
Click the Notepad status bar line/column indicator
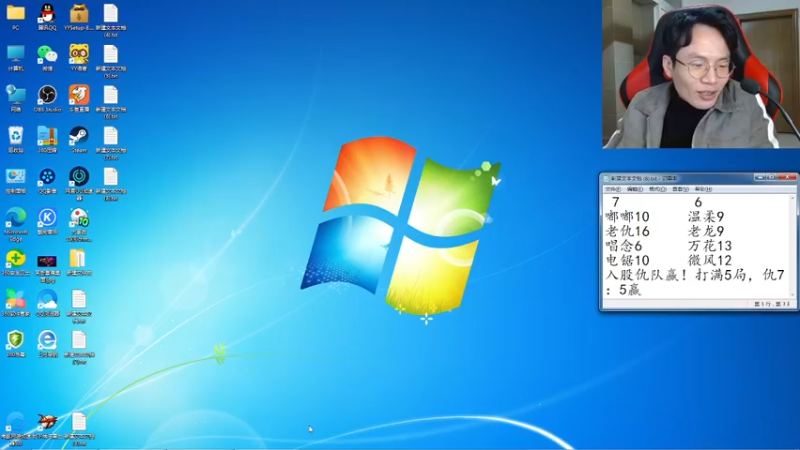pyautogui.click(x=771, y=304)
